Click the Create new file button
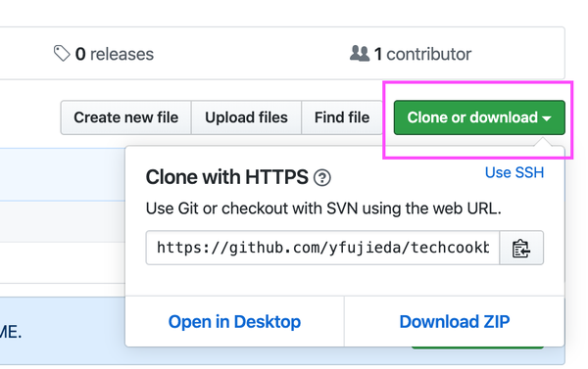The image size is (588, 369). [x=126, y=117]
